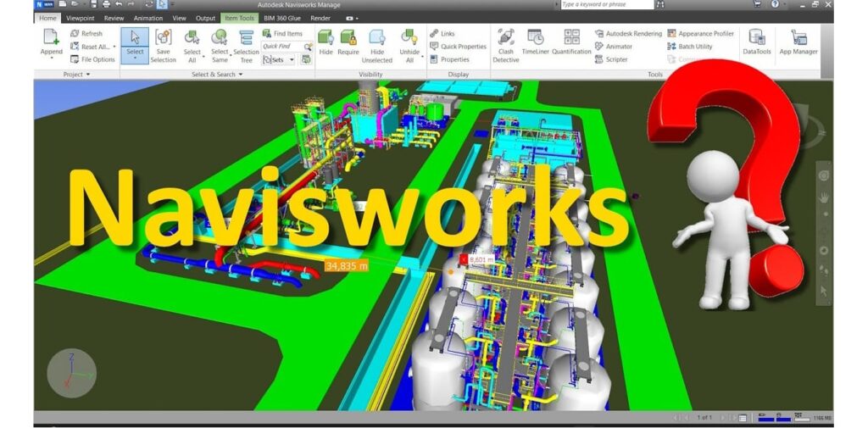
Task: Open DataTools
Action: point(757,42)
